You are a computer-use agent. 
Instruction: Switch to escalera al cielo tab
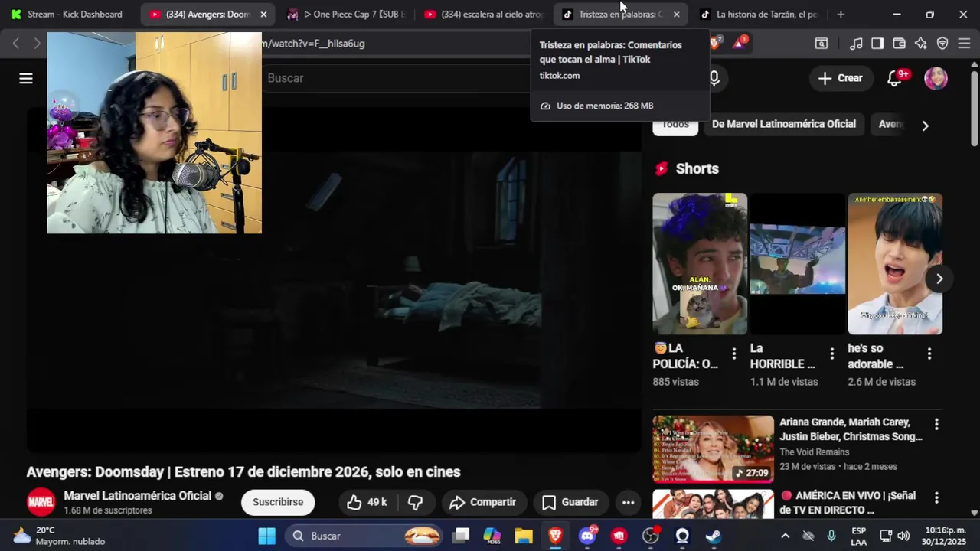[484, 14]
